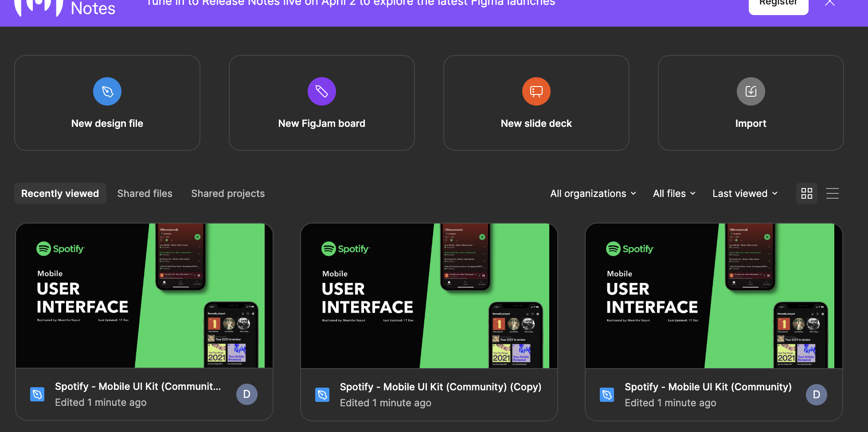Select the Recently viewed tab
Image resolution: width=868 pixels, height=432 pixels.
pyautogui.click(x=60, y=193)
